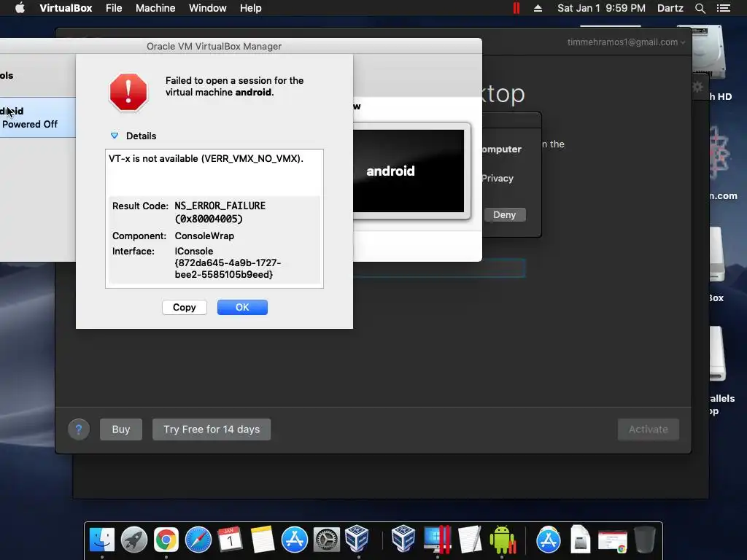Open Parallels Desktop icon in dock

click(437, 540)
